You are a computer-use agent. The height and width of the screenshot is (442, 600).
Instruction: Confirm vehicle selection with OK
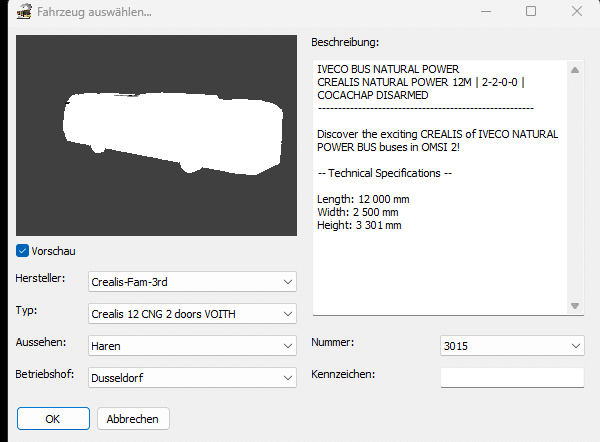pos(53,419)
